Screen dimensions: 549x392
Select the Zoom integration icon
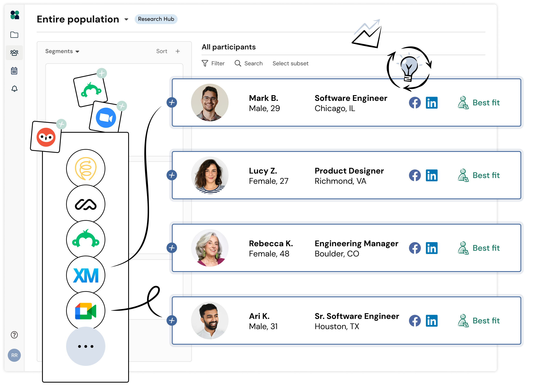[106, 117]
